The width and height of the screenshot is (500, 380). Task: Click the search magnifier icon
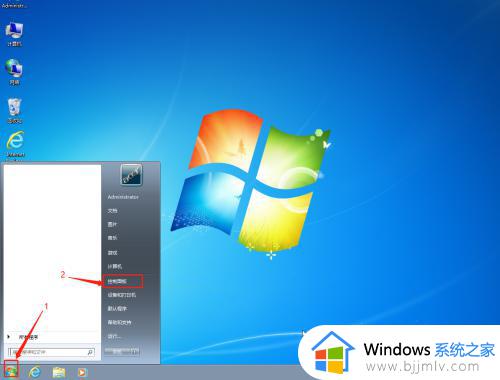pos(90,352)
